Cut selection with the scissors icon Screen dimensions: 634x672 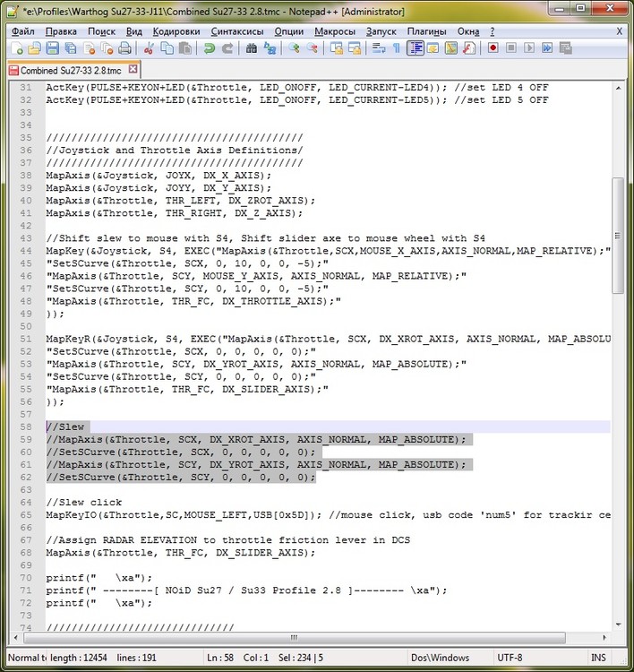click(x=149, y=48)
